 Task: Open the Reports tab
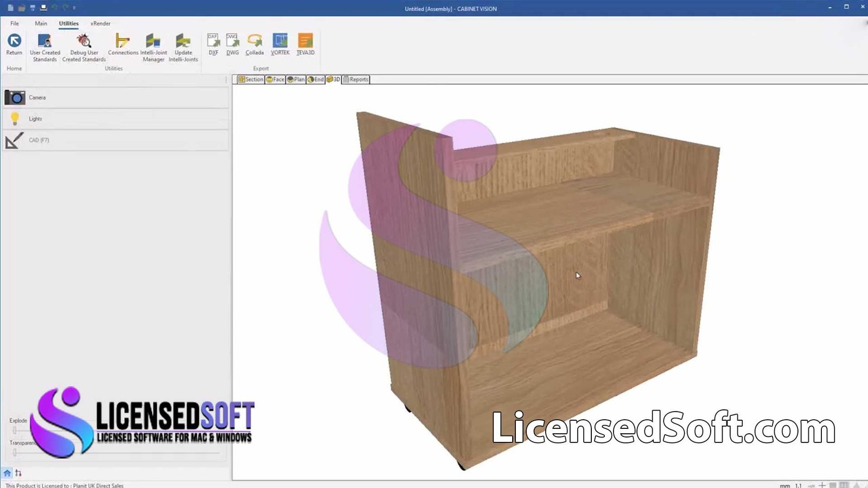(x=356, y=79)
